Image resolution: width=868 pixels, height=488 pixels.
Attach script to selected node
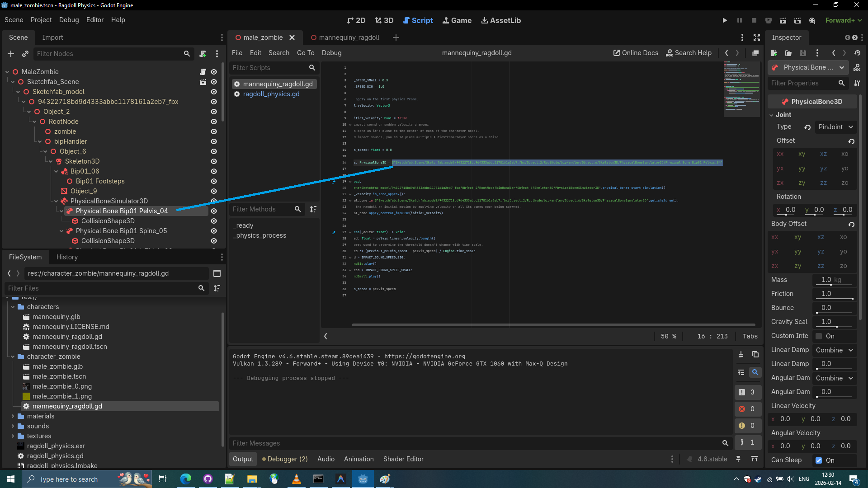203,54
